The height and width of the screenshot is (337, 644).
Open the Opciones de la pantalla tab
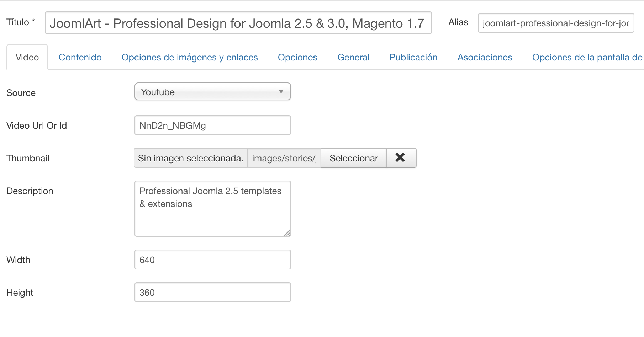[587, 57]
